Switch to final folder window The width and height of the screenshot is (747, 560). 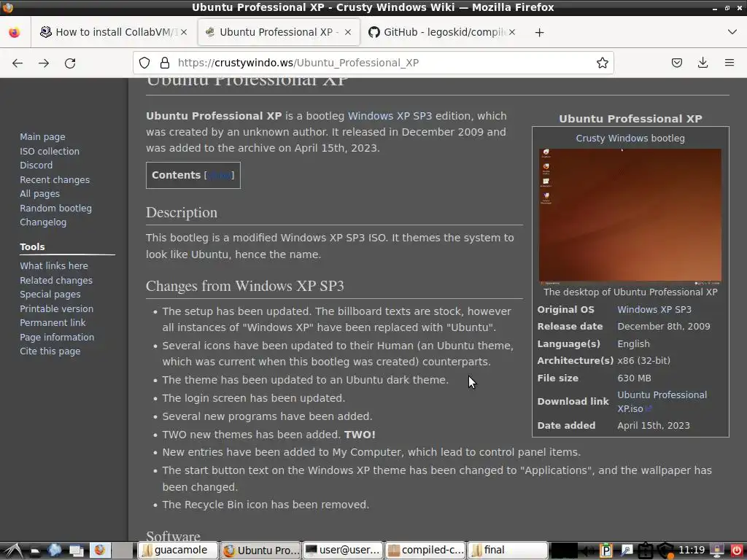508,551
